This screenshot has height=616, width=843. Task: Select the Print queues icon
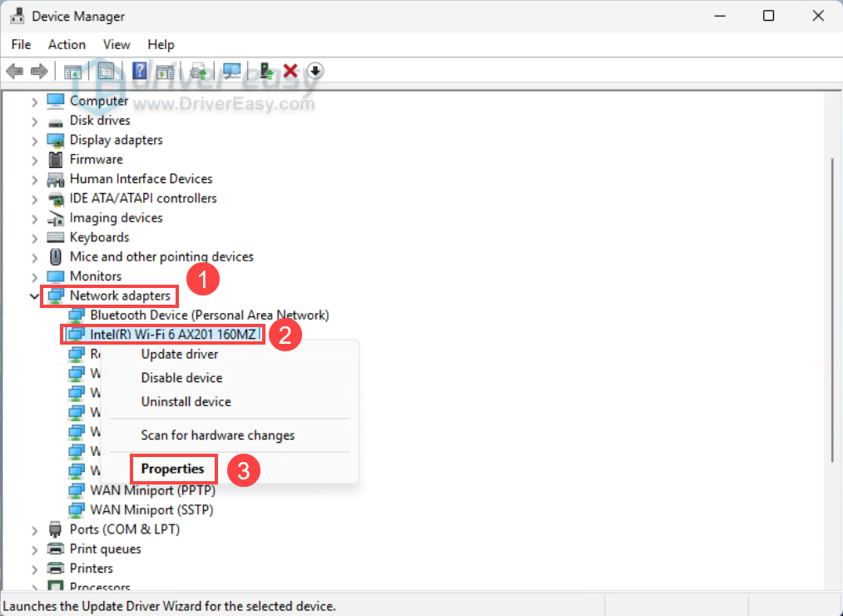56,549
